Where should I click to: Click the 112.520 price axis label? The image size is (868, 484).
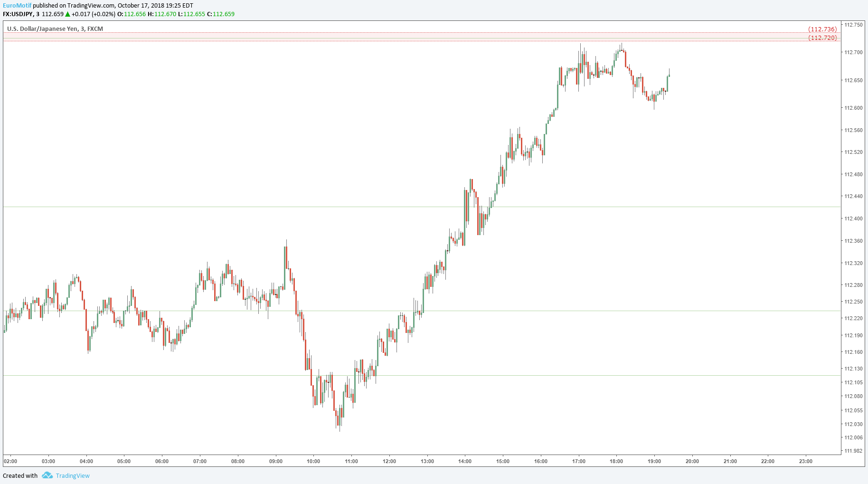[853, 152]
